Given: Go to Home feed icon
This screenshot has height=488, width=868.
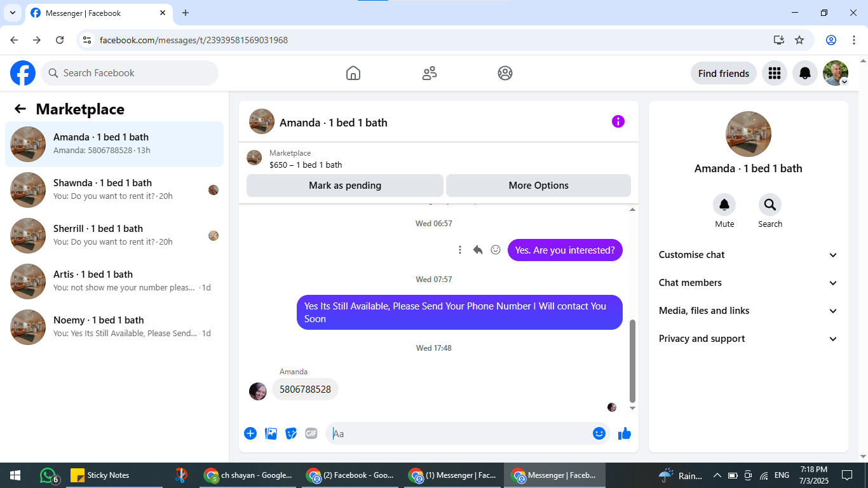Looking at the screenshot, I should (x=353, y=73).
